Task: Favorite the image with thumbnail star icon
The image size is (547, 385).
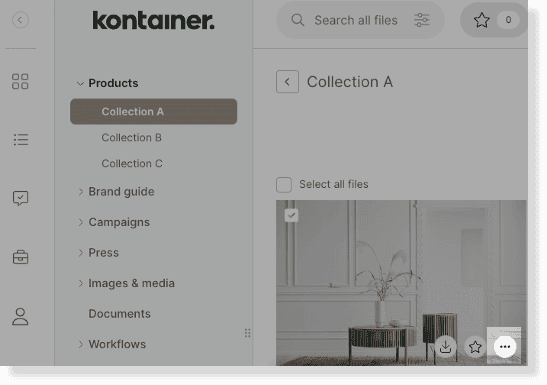Action: (475, 347)
